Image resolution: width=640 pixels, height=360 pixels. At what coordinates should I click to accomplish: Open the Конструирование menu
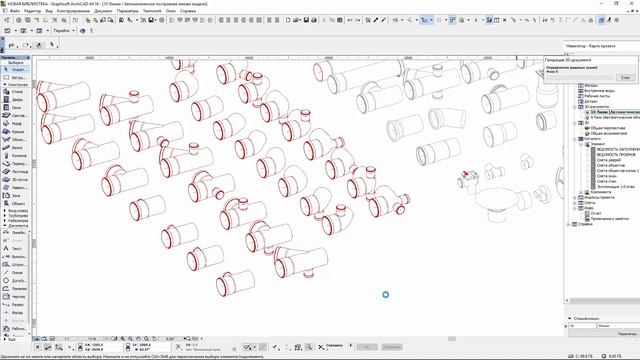pyautogui.click(x=73, y=11)
